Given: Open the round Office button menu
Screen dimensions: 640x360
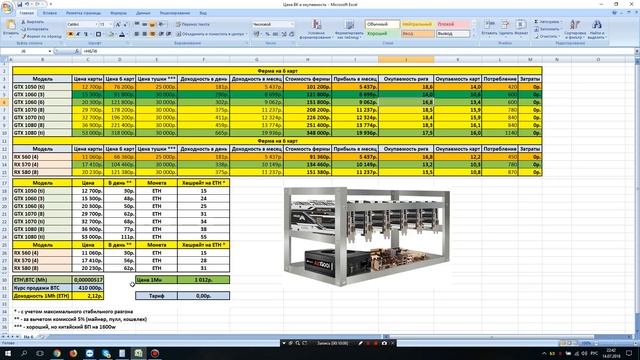Looking at the screenshot, I should coord(7,8).
